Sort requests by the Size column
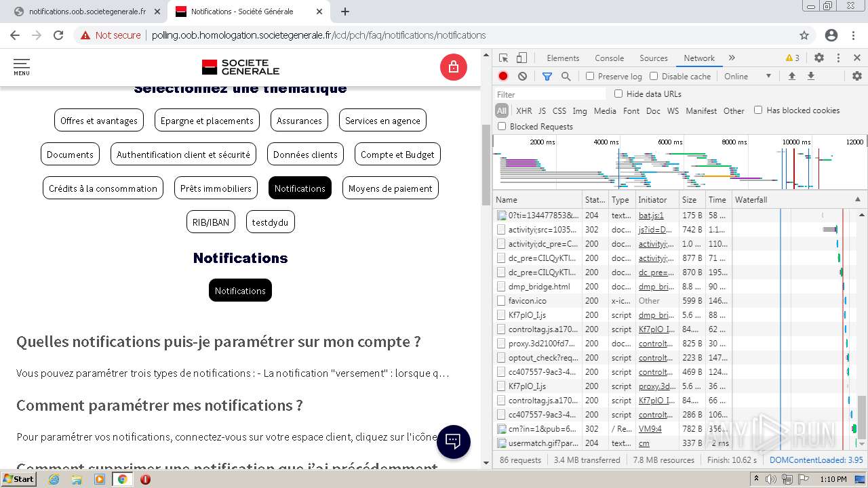The width and height of the screenshot is (868, 488). point(692,200)
